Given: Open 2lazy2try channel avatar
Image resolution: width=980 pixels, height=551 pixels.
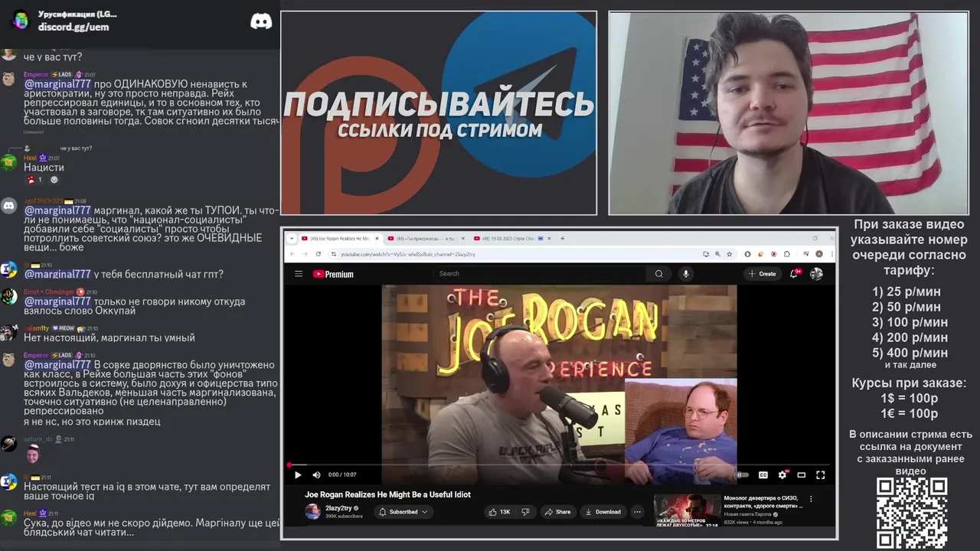Looking at the screenshot, I should pos(312,512).
